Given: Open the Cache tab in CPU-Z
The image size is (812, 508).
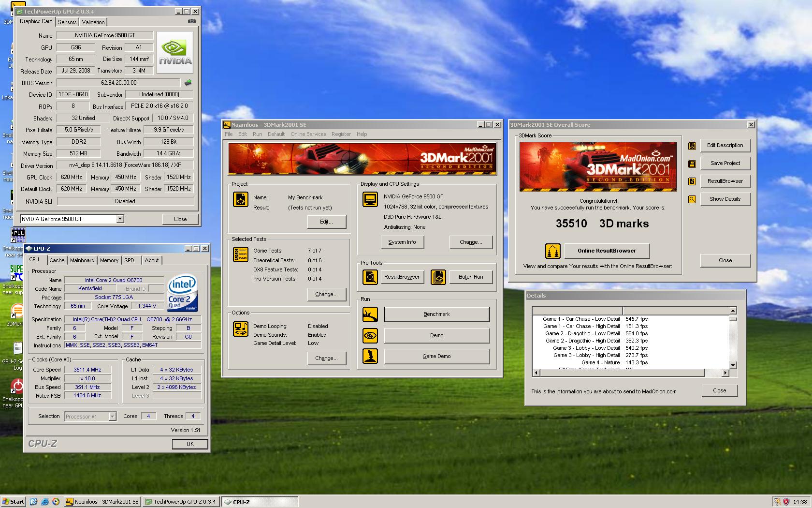Looking at the screenshot, I should tap(57, 260).
